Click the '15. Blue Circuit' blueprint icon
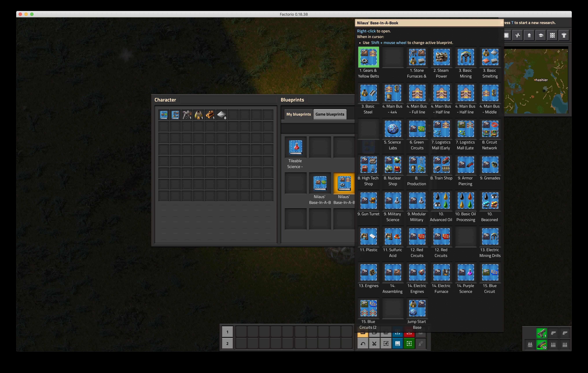The width and height of the screenshot is (588, 373). pos(490,272)
